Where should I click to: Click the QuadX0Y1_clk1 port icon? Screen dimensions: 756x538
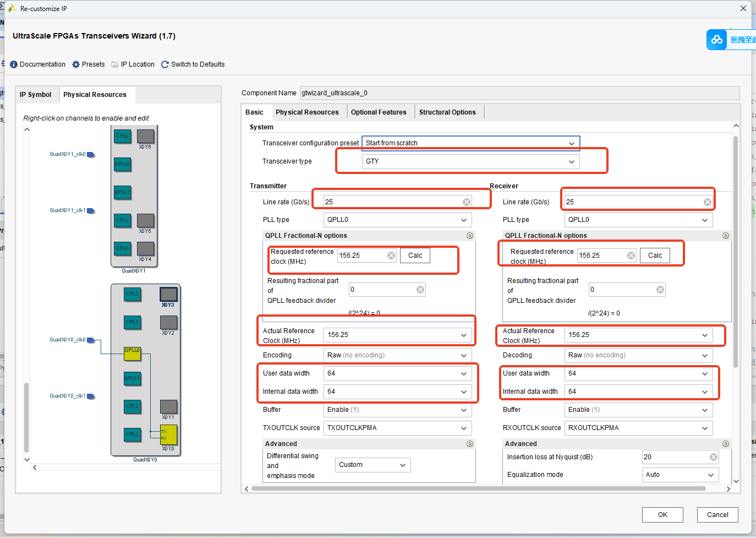tap(91, 211)
